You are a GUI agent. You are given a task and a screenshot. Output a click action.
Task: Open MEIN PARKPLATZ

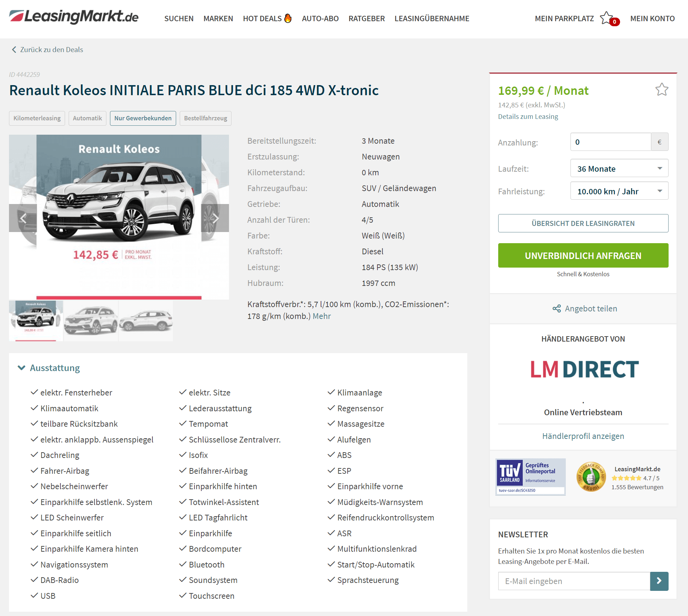coord(564,18)
